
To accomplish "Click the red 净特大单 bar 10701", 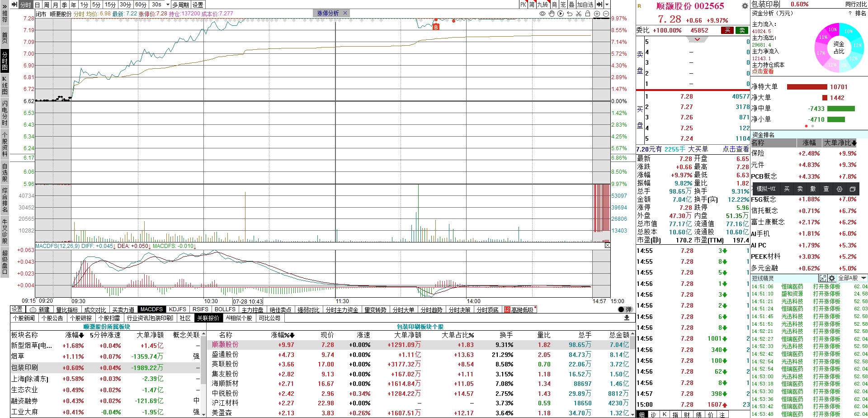I will [x=807, y=87].
